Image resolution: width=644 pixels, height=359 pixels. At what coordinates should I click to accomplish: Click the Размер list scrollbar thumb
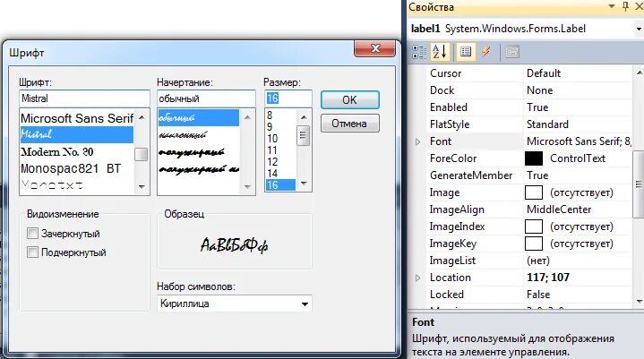click(x=303, y=136)
